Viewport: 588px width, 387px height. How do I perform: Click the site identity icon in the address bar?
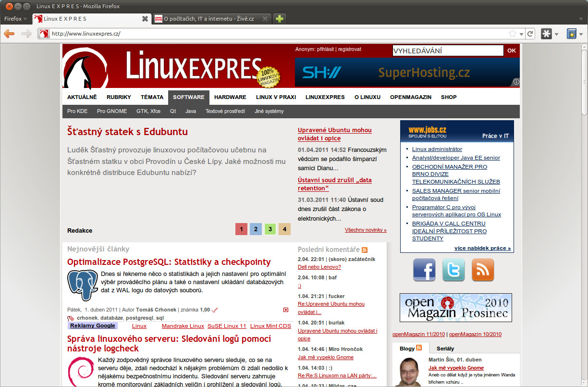(44, 34)
